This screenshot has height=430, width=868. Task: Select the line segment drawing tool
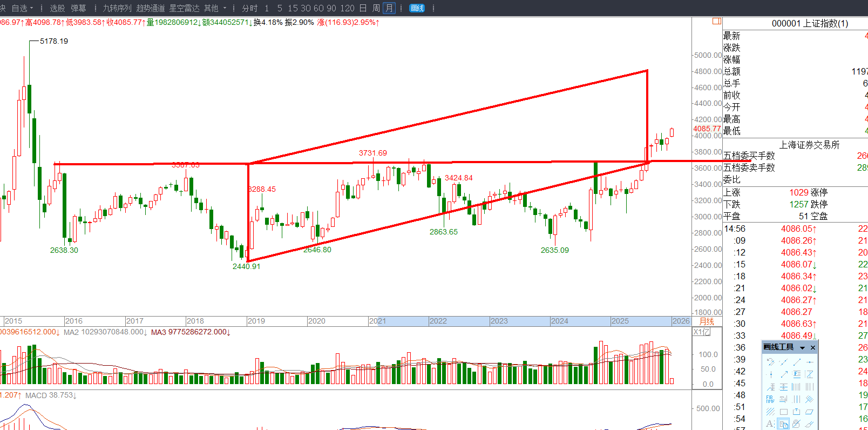pos(797,361)
